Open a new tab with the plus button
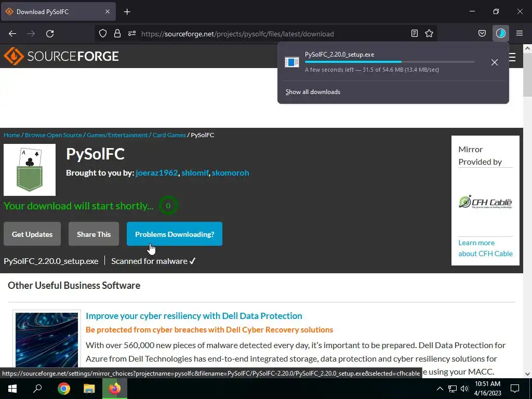The height and width of the screenshot is (399, 532). click(x=127, y=12)
